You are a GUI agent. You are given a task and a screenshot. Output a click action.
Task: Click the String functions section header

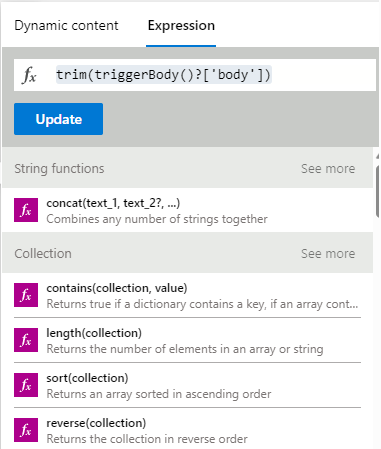point(59,169)
